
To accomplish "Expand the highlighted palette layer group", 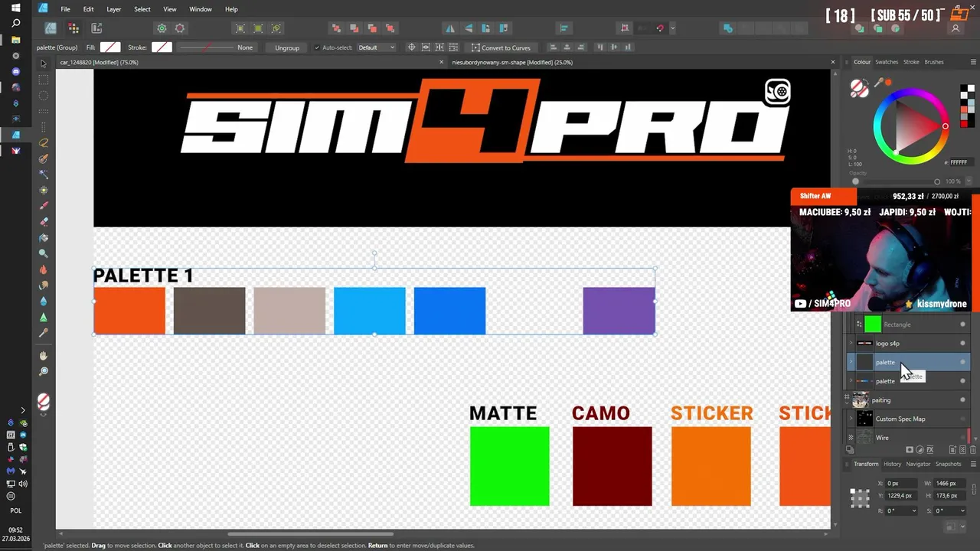I will (851, 362).
